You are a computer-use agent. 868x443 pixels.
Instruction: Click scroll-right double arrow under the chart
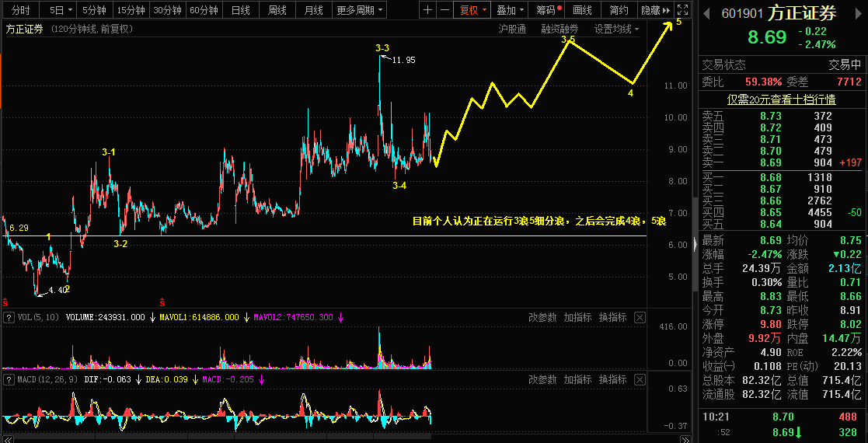(x=685, y=439)
